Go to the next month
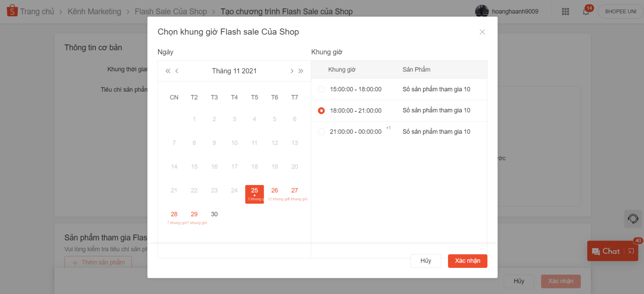Screen dimensions: 644x294 coord(292,71)
